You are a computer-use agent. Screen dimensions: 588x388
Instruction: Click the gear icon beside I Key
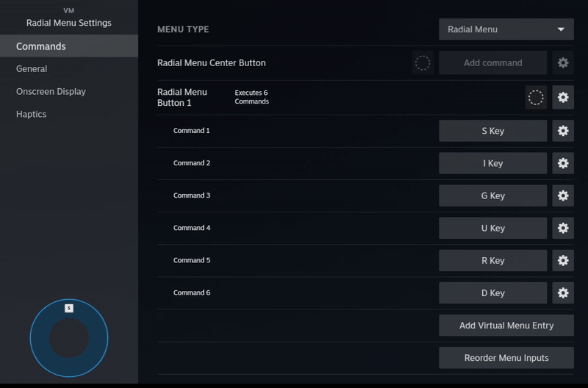pyautogui.click(x=563, y=163)
